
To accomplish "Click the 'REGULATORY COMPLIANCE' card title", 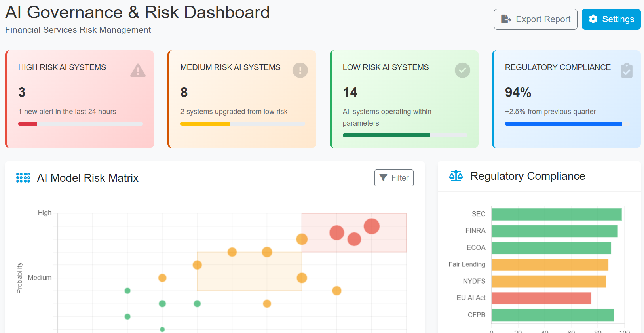I will point(558,67).
